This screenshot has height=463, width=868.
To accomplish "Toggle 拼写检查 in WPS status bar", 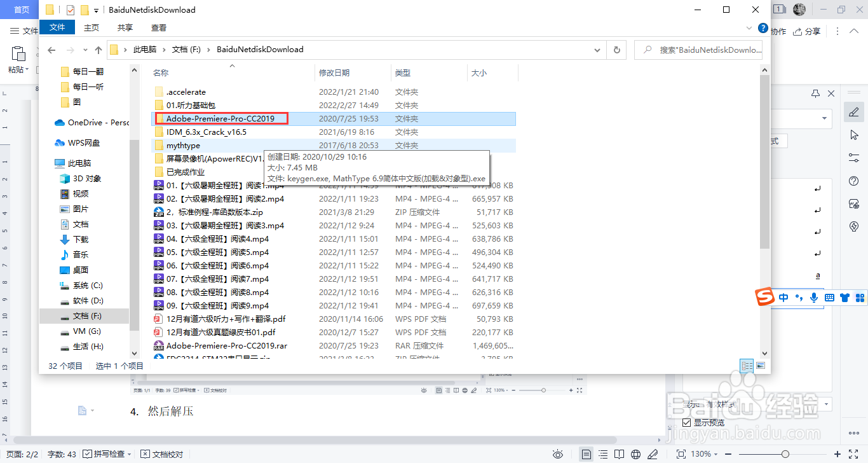I will (107, 454).
